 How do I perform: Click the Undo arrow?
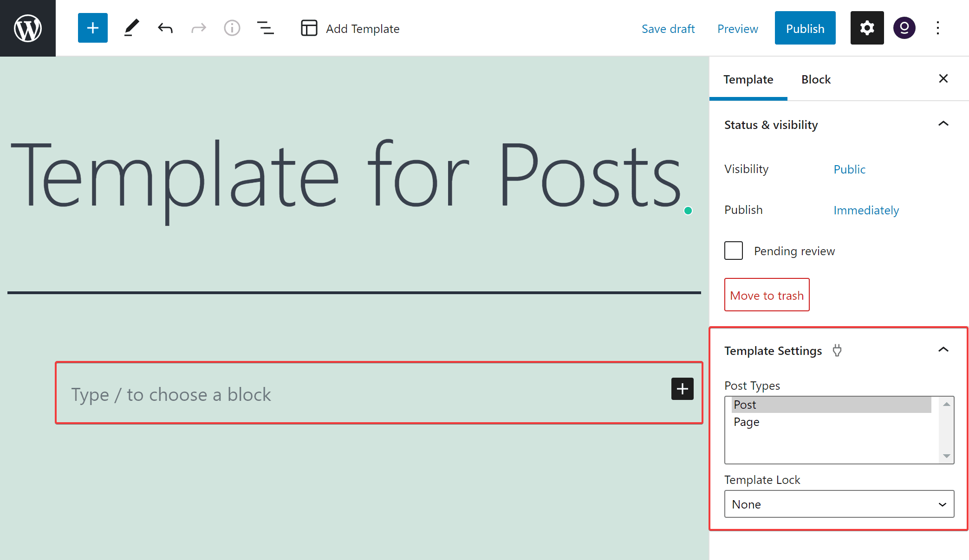point(165,28)
